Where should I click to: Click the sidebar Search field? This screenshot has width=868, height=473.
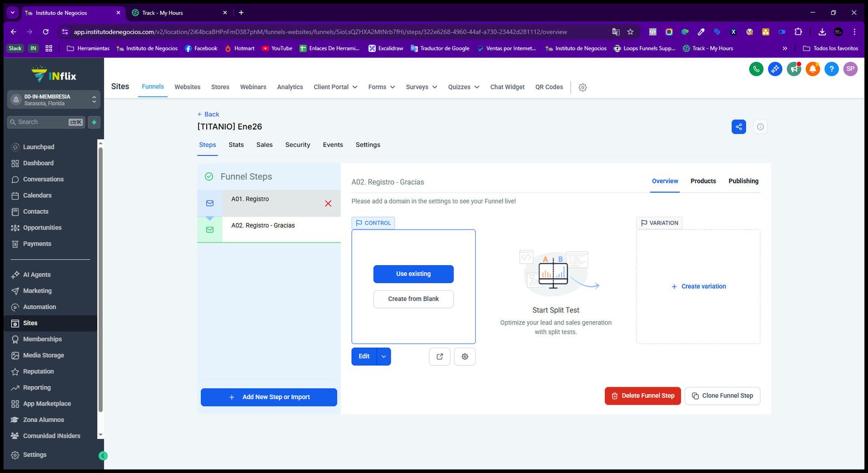46,123
